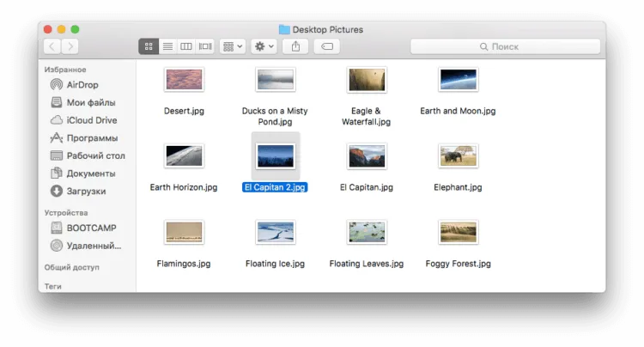This screenshot has width=644, height=347.
Task: Click the Поиск search field
Action: [505, 46]
